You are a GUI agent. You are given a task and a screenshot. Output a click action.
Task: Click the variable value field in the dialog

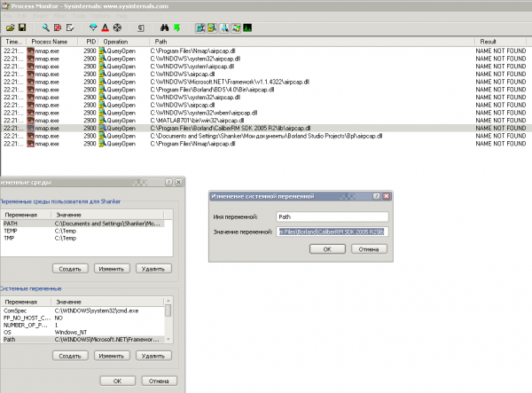tap(332, 232)
